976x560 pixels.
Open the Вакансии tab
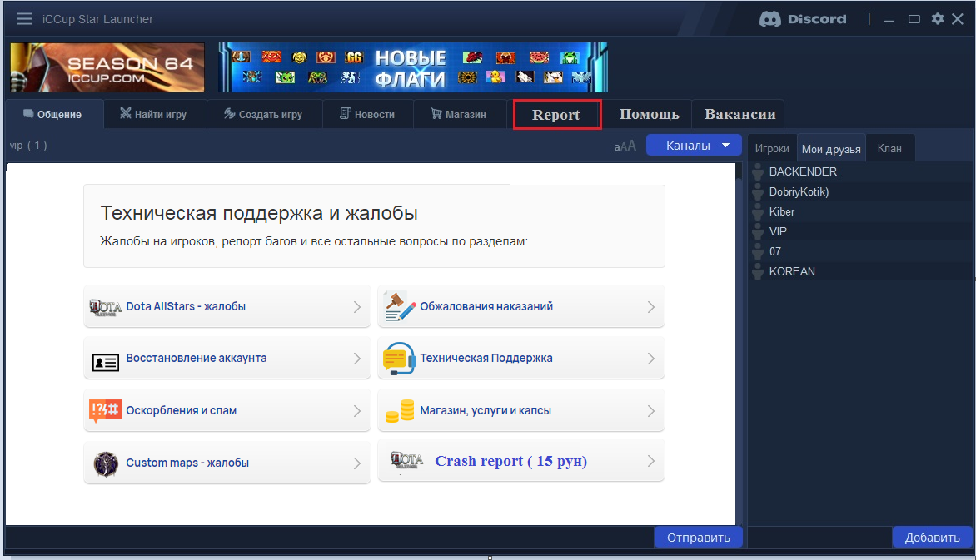739,115
